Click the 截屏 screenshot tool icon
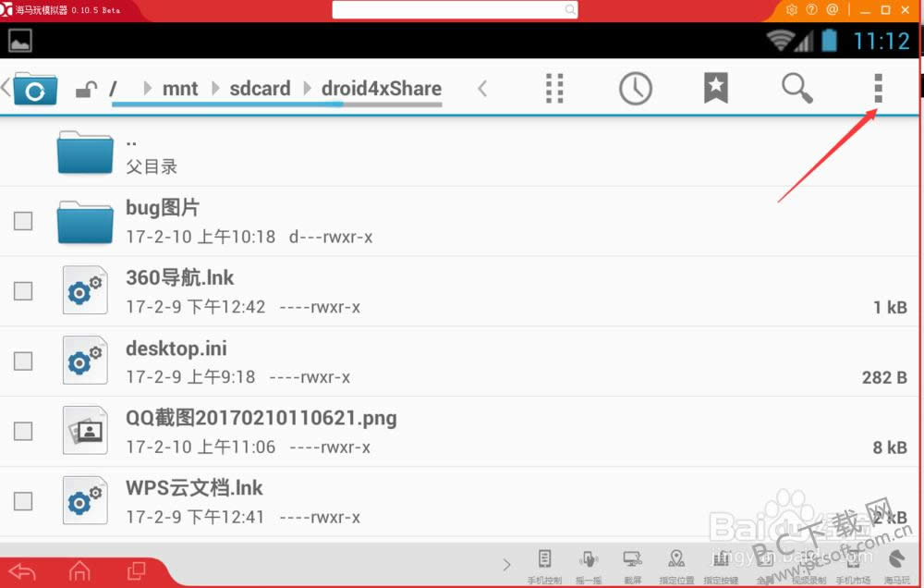The height and width of the screenshot is (588, 924). 633,564
